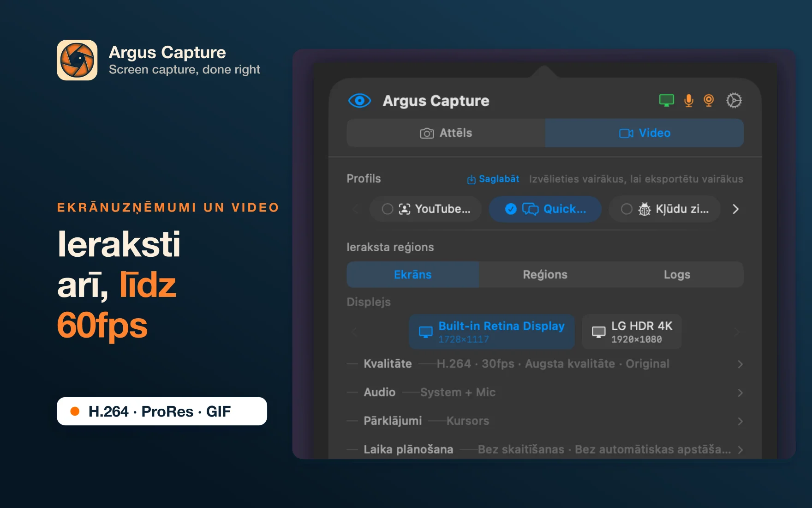Expand the Kvalitāte settings row
Viewport: 812px width, 508px height.
coord(545,364)
